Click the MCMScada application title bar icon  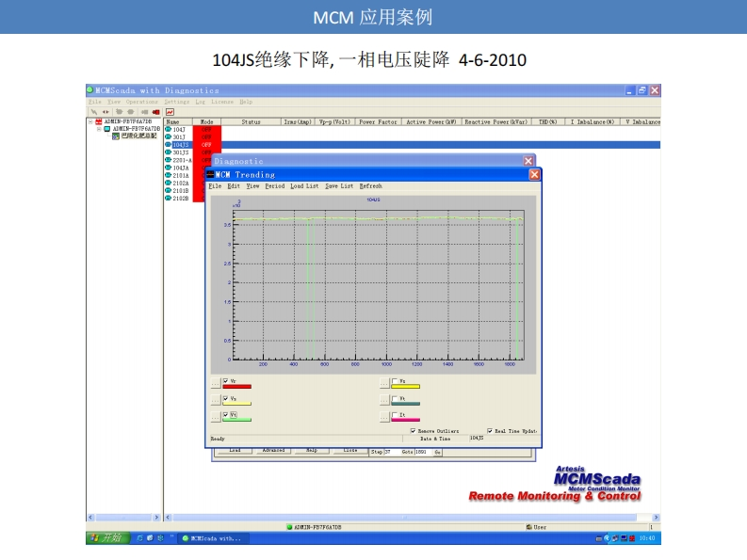[x=91, y=90]
